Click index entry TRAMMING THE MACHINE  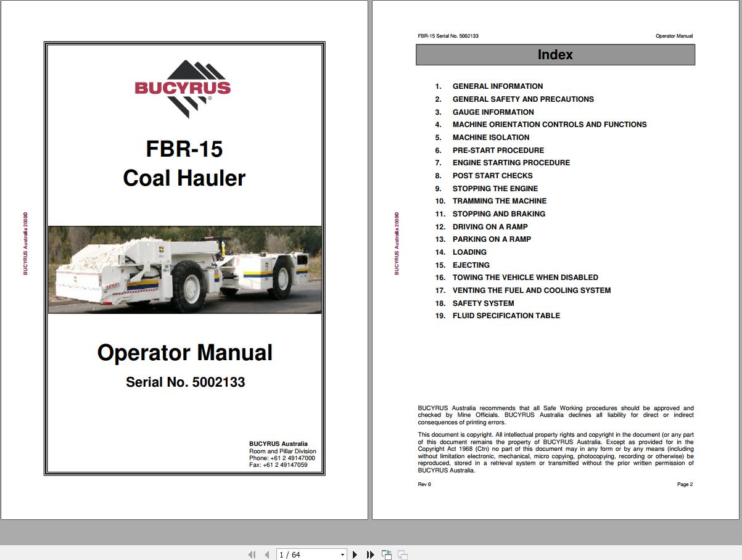[x=500, y=201]
